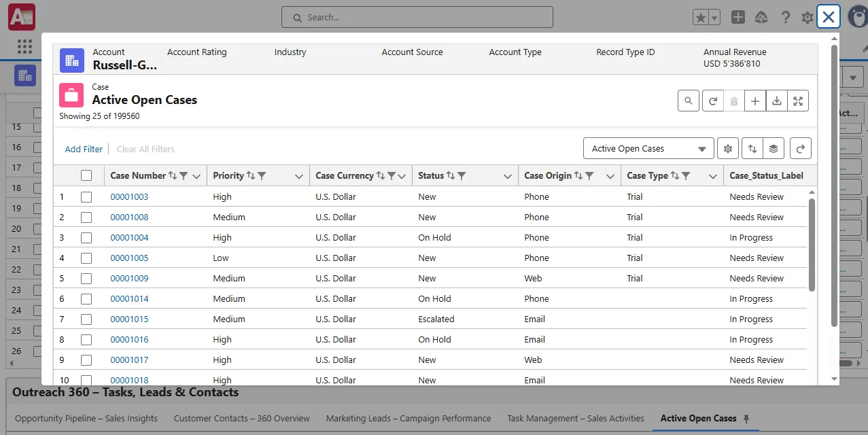868x435 pixels.
Task: Expand Case Number column menu chevron
Action: [x=196, y=176]
